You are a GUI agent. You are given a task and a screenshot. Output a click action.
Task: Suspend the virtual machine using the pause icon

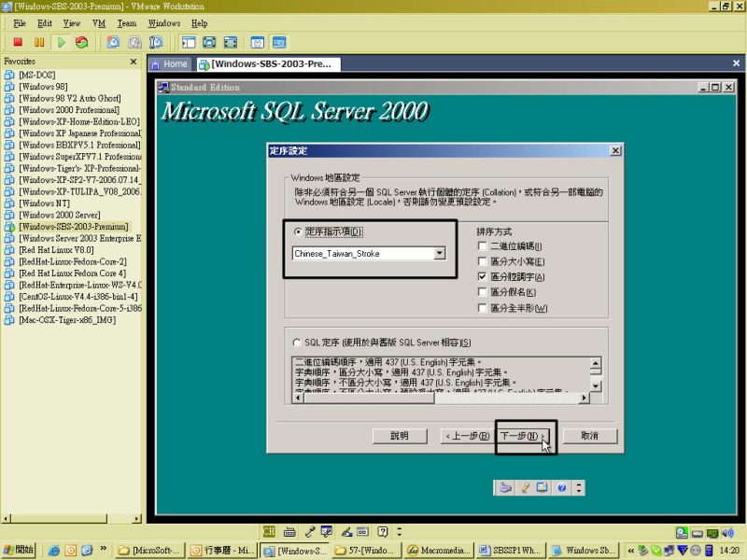[39, 42]
